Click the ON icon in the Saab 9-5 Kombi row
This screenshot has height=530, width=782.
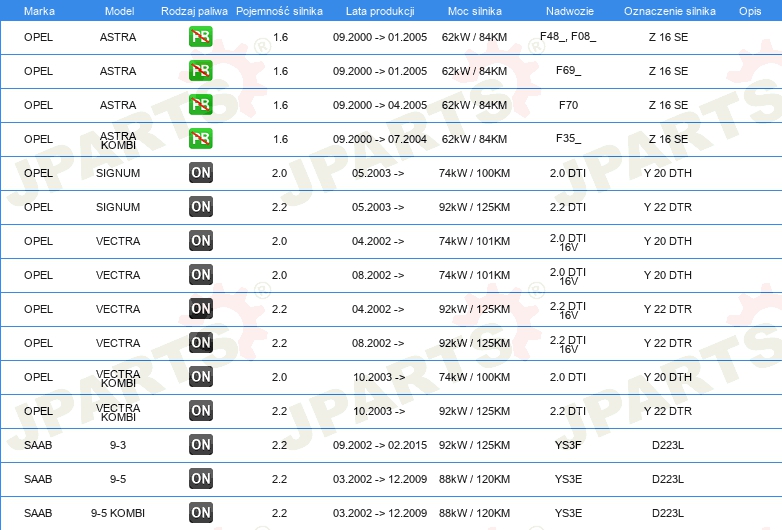[x=201, y=513]
